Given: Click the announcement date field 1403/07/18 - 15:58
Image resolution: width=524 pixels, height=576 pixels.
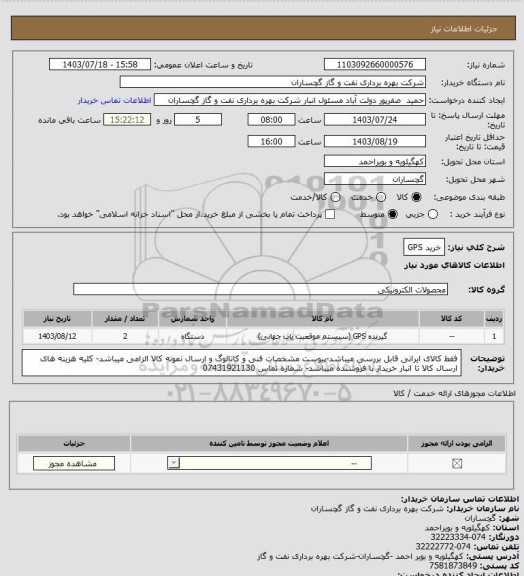Looking at the screenshot, I should coord(100,64).
